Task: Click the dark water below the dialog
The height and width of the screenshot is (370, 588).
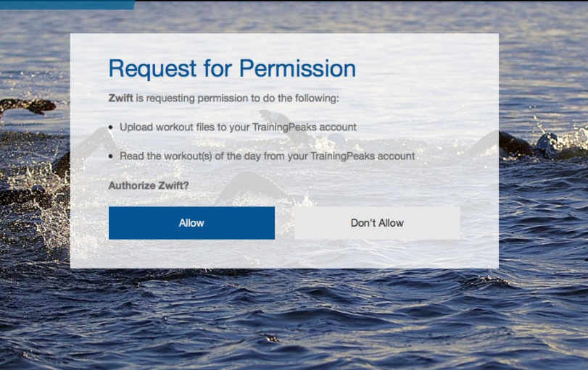Action: [294, 319]
